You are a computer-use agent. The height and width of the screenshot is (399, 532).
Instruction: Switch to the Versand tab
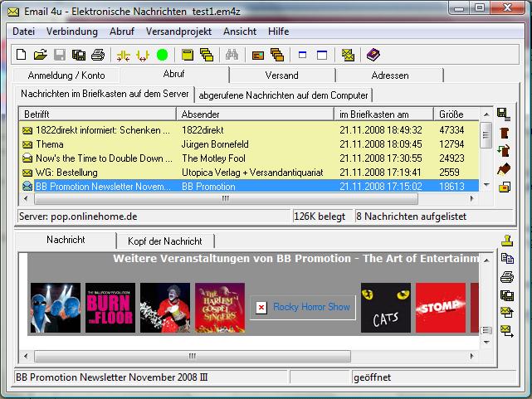point(282,75)
